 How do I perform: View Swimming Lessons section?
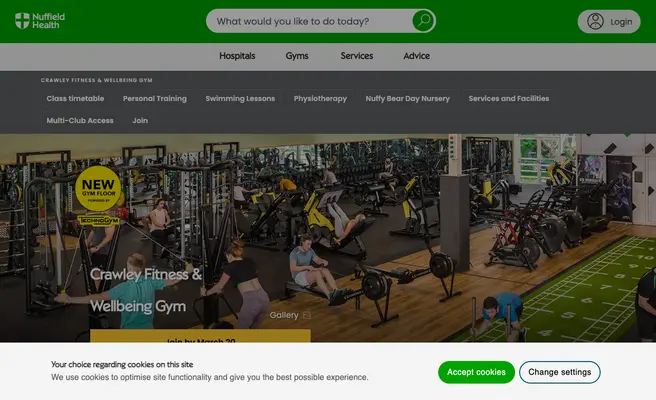tap(240, 99)
